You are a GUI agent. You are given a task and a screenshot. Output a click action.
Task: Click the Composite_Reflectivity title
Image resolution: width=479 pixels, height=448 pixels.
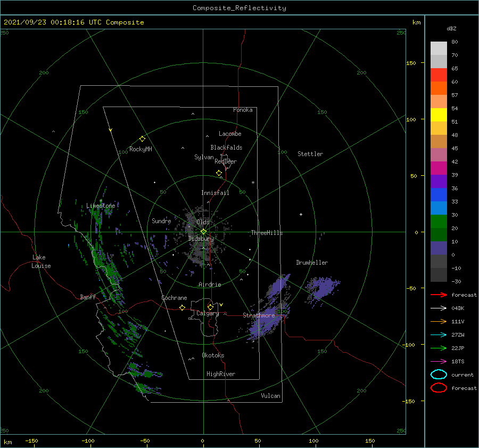(240, 8)
